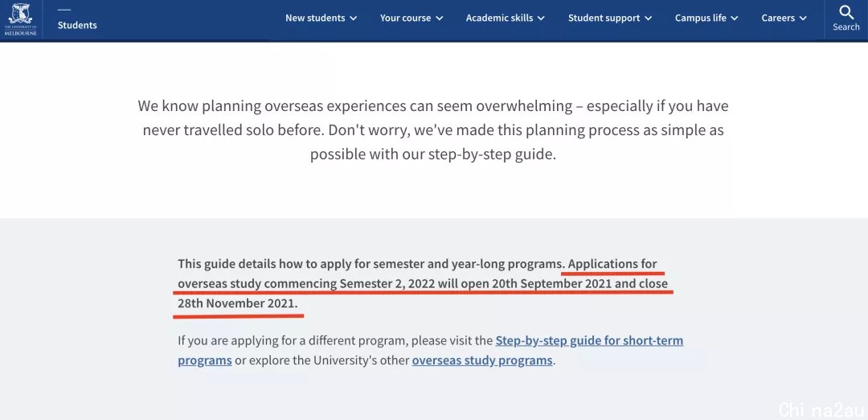
Task: Open the Campus life menu
Action: (x=706, y=19)
